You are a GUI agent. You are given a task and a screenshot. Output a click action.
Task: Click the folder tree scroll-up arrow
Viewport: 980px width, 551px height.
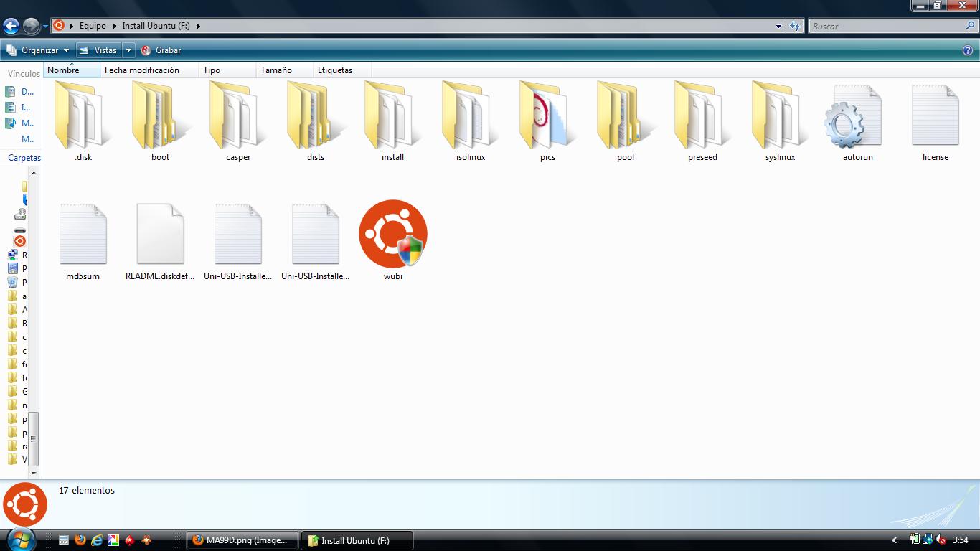(x=33, y=173)
